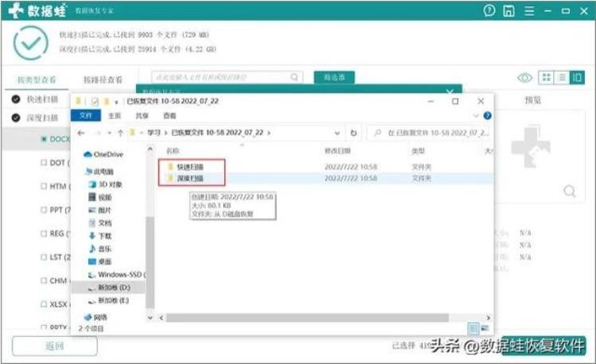Check the LST file type checkbox
This screenshot has width=596, height=364.
(44, 258)
